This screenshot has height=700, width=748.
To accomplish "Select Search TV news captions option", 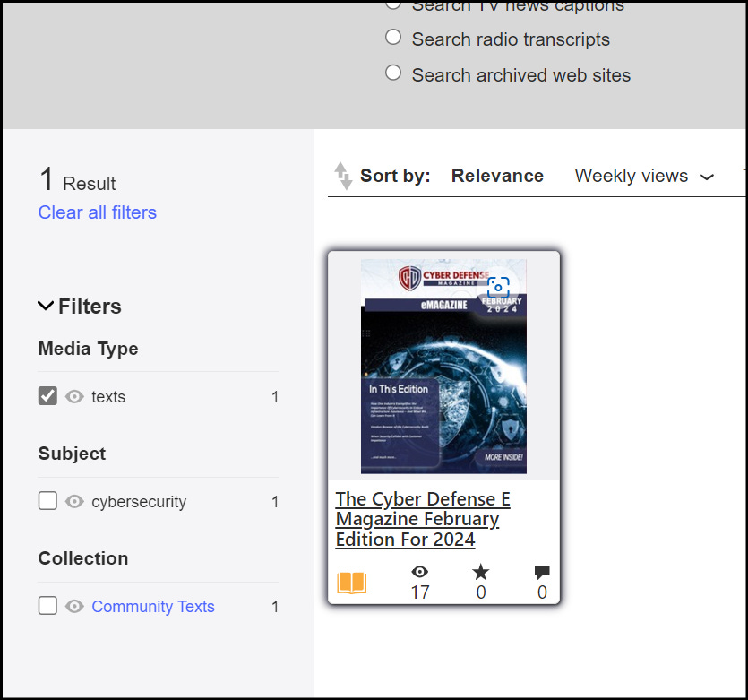I will click(393, 4).
